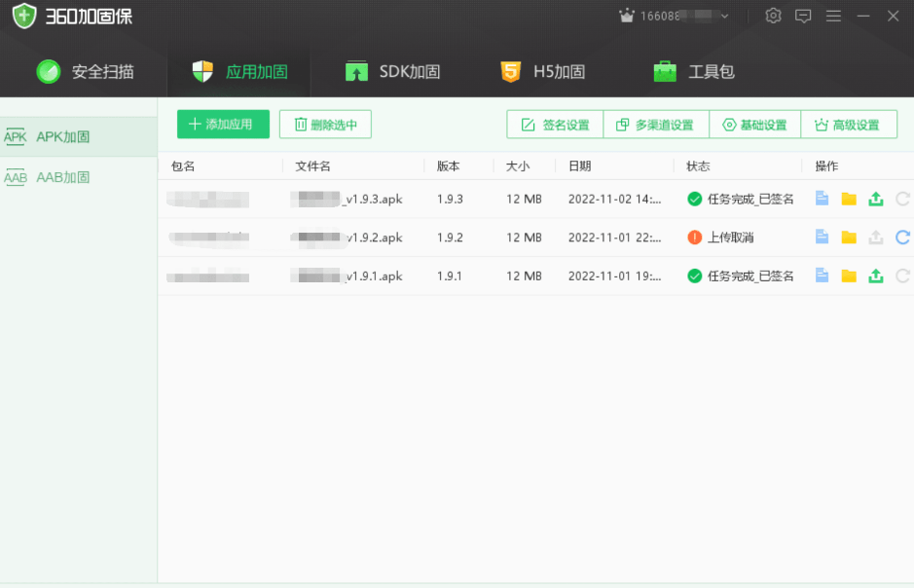Switch to 应用加固 tab

pyautogui.click(x=239, y=72)
